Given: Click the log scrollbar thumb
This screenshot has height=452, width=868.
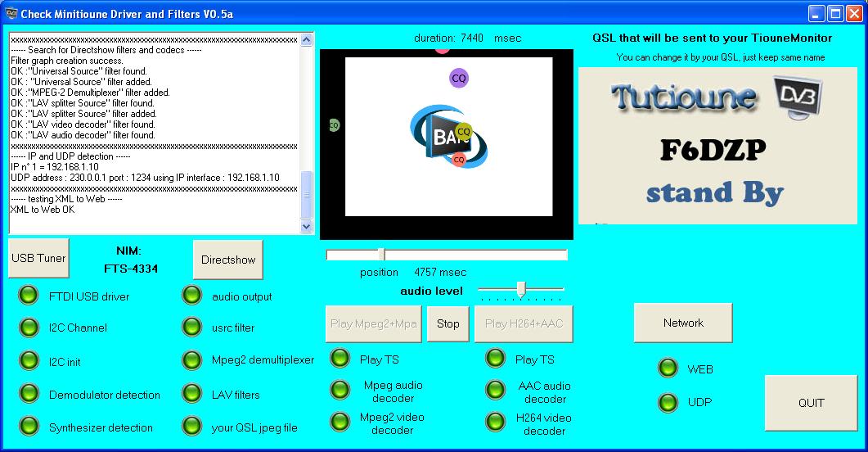Looking at the screenshot, I should coord(306,194).
